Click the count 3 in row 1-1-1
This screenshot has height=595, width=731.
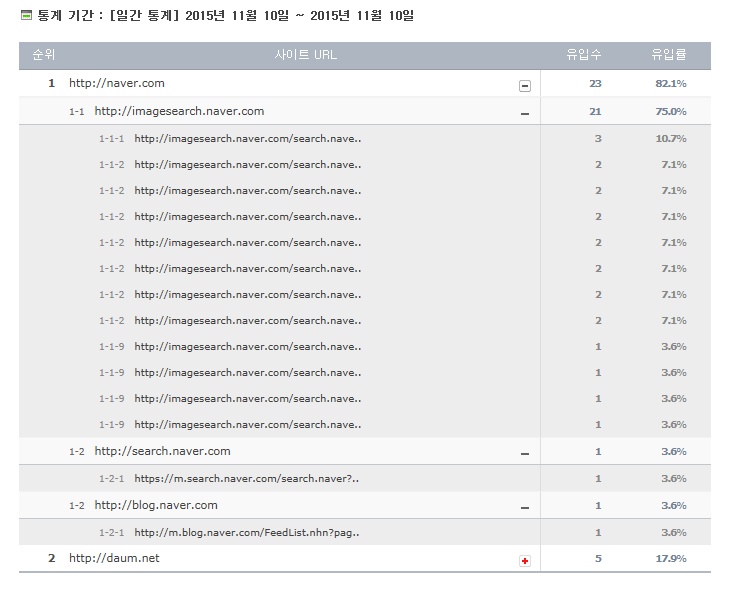pos(598,139)
